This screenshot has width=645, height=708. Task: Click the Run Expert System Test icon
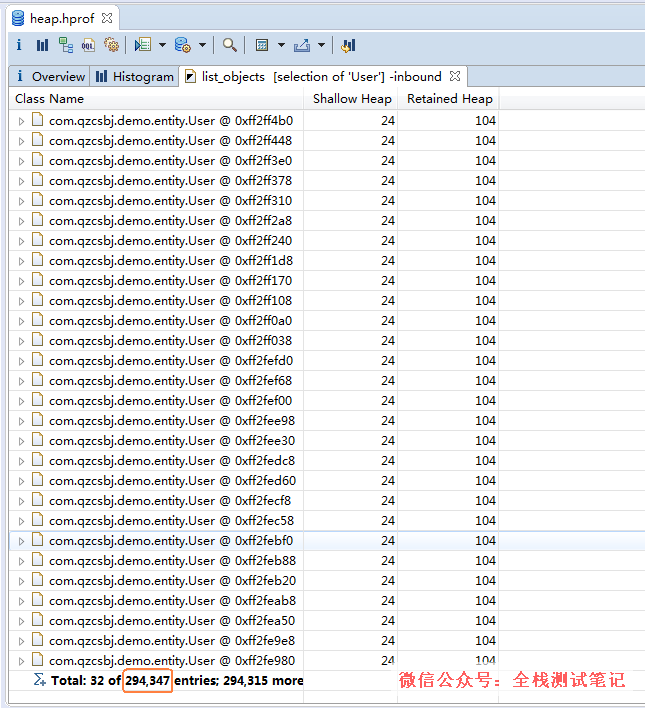pyautogui.click(x=143, y=45)
